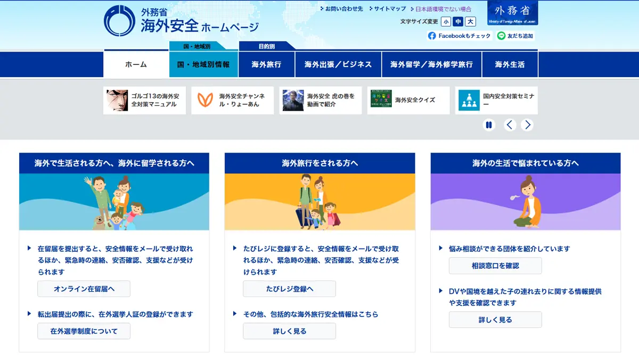The width and height of the screenshot is (639, 364).
Task: Open the Facebook icon link
Action: click(432, 36)
